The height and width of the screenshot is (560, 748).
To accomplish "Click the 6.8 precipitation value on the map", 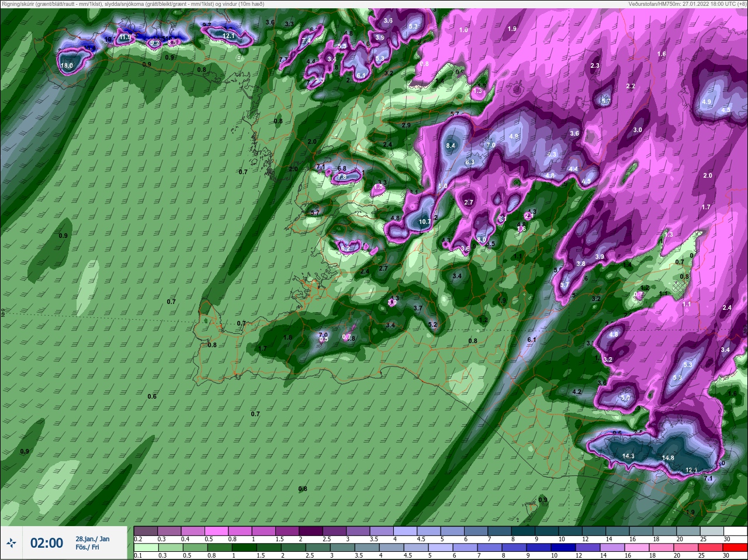I will click(342, 169).
